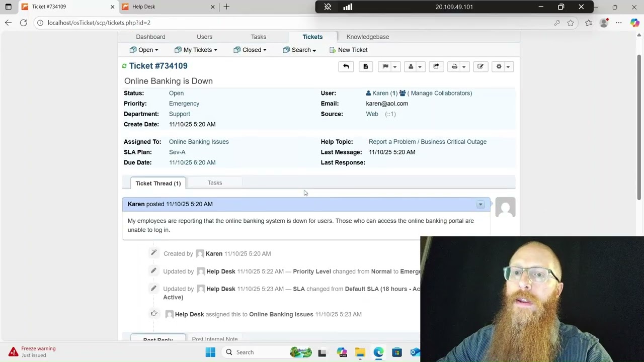Open the browser three-dots settings menu
The width and height of the screenshot is (644, 362).
[619, 23]
